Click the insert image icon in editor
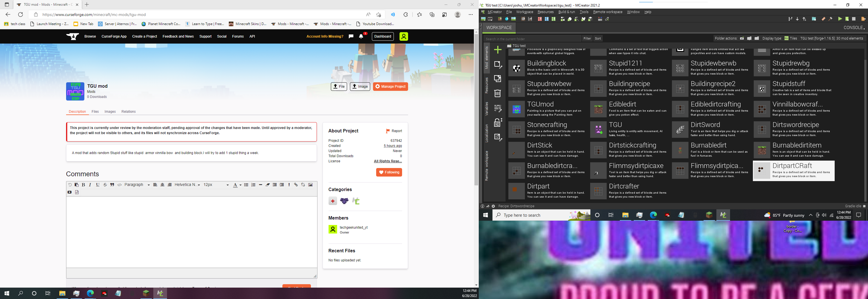This screenshot has height=299, width=868. click(x=310, y=185)
